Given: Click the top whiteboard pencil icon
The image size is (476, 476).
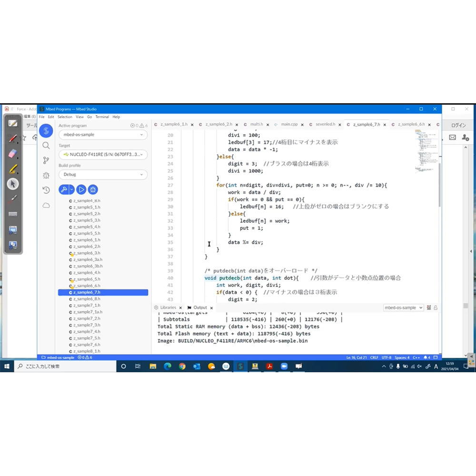Looking at the screenshot, I should coord(13,123).
